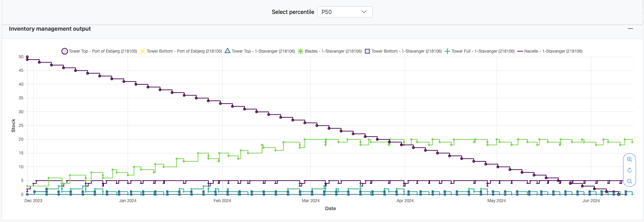Screen dimensions: 644x222
Task: Toggle Nacelle - 1-Stavanger legend line icon
Action: click(x=520, y=51)
